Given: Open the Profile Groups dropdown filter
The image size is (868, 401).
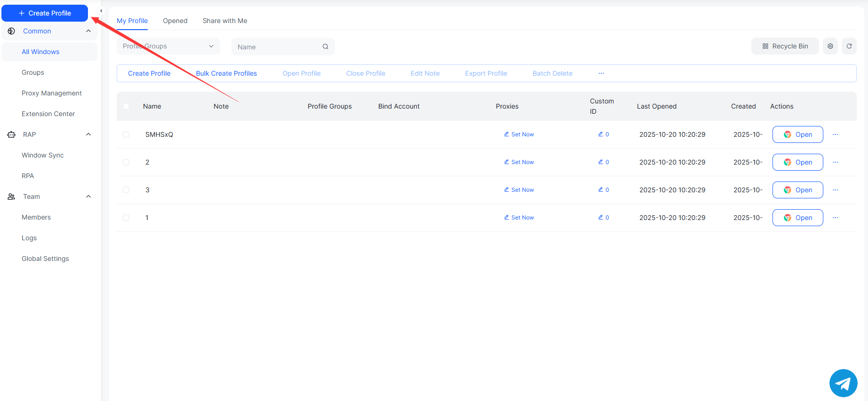Looking at the screenshot, I should click(168, 46).
